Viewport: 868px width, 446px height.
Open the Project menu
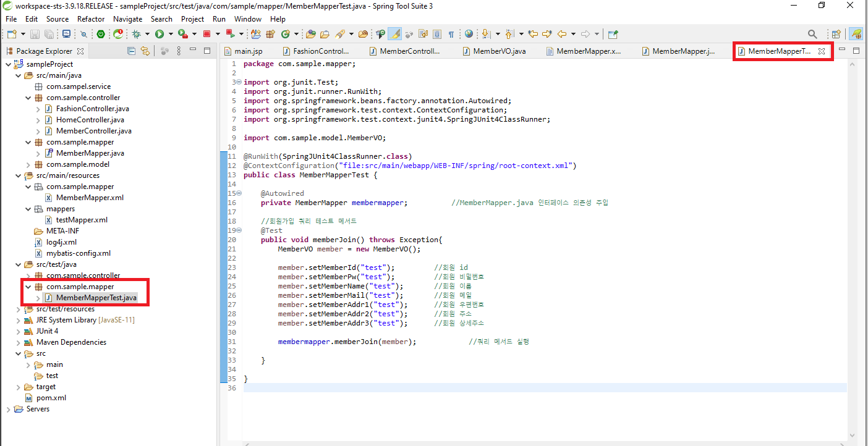[x=192, y=19]
